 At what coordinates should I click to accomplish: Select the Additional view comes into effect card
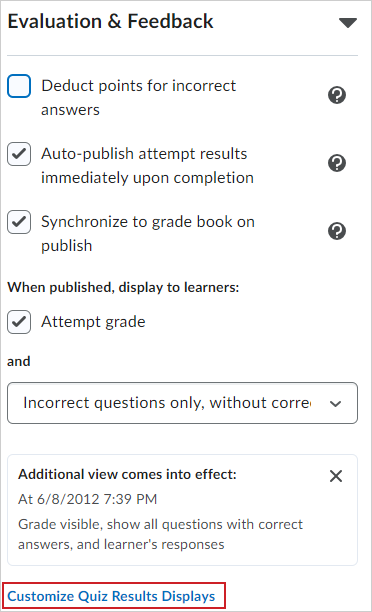(182, 510)
